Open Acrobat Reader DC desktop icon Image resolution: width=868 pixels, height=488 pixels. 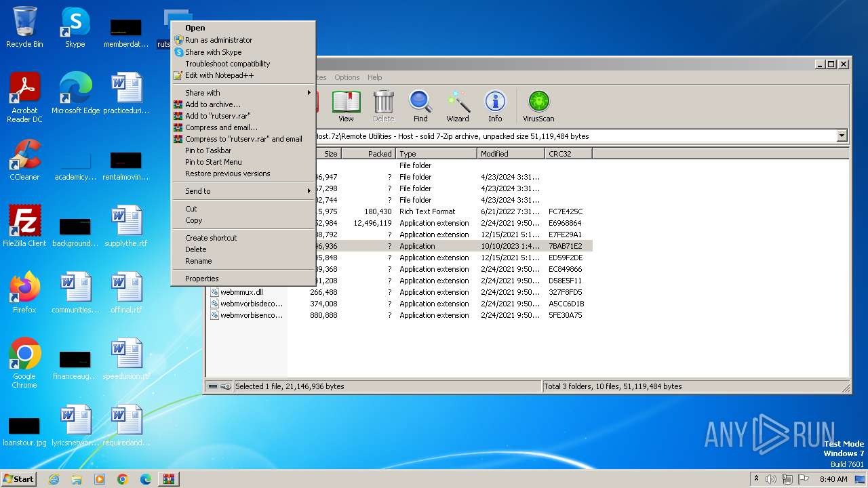coord(24,98)
